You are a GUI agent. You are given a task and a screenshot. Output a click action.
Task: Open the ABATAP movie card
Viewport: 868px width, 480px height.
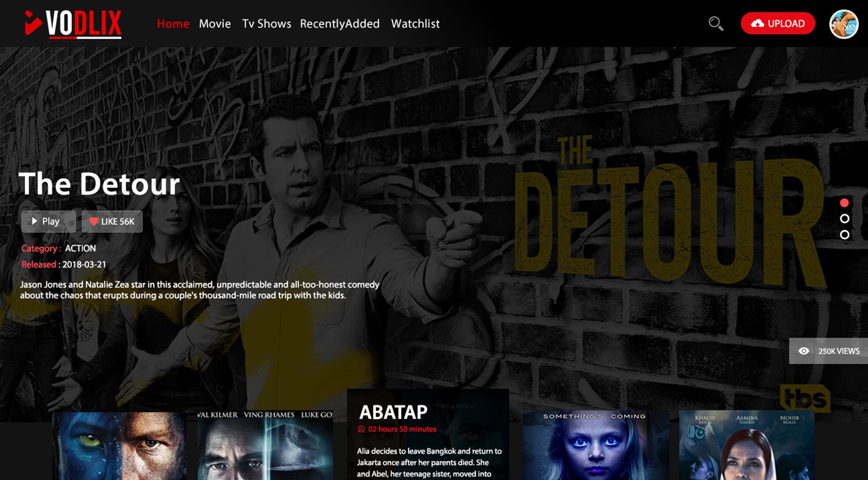point(428,435)
